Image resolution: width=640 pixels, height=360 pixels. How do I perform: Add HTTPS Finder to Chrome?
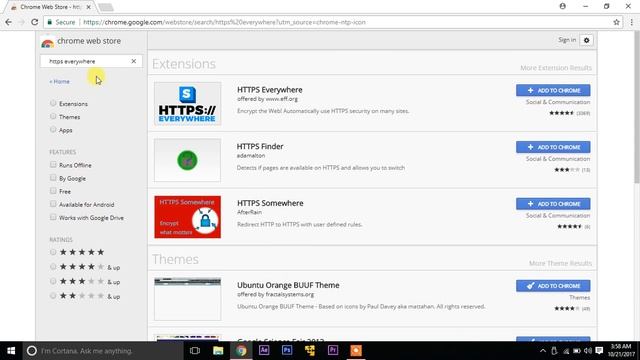553,147
